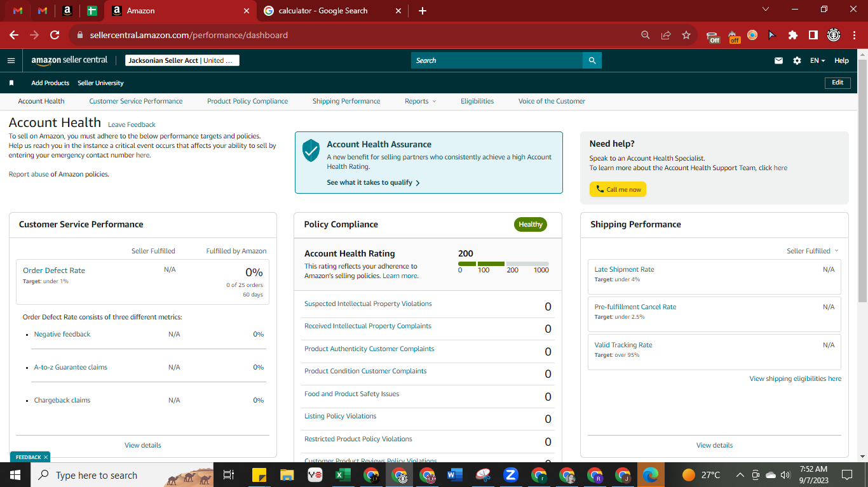
Task: Select Voice of the Customer tab
Action: (x=552, y=101)
